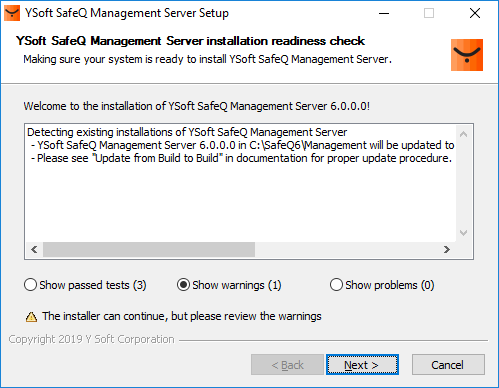Screen dimensions: 499x388
Task: Click Next to continue the installation
Action: [362, 365]
